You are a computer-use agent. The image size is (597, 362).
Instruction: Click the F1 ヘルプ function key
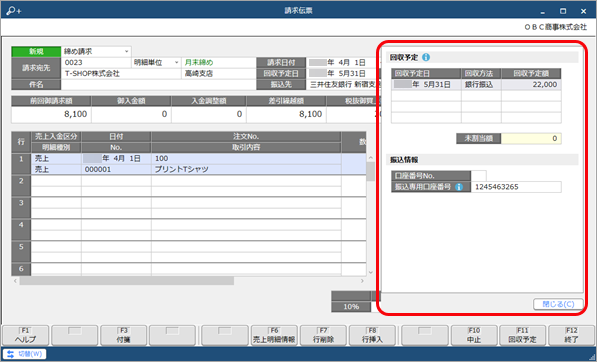coord(26,335)
